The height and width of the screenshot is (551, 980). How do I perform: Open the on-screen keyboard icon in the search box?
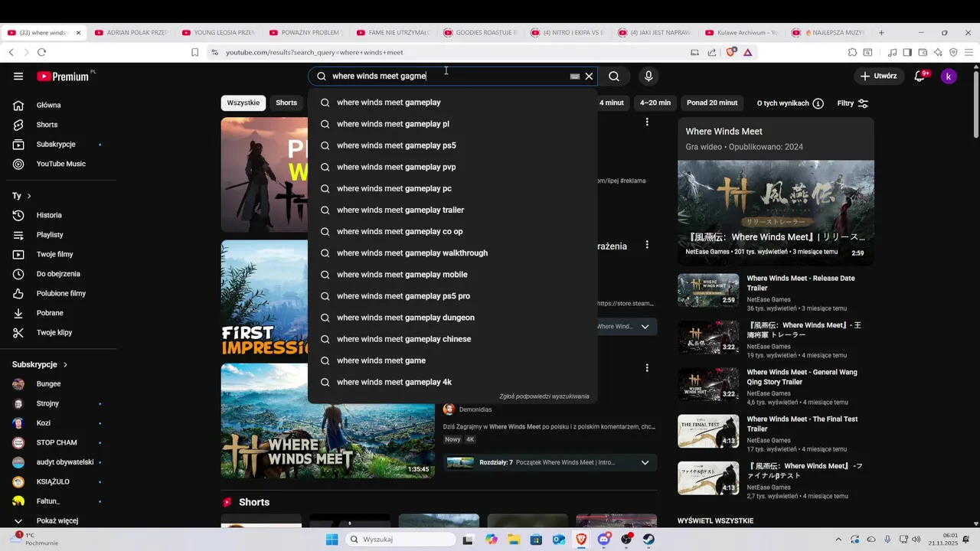click(x=574, y=77)
